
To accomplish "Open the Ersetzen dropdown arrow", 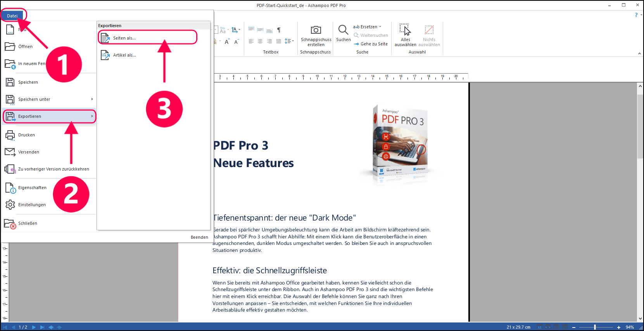I will pos(380,27).
